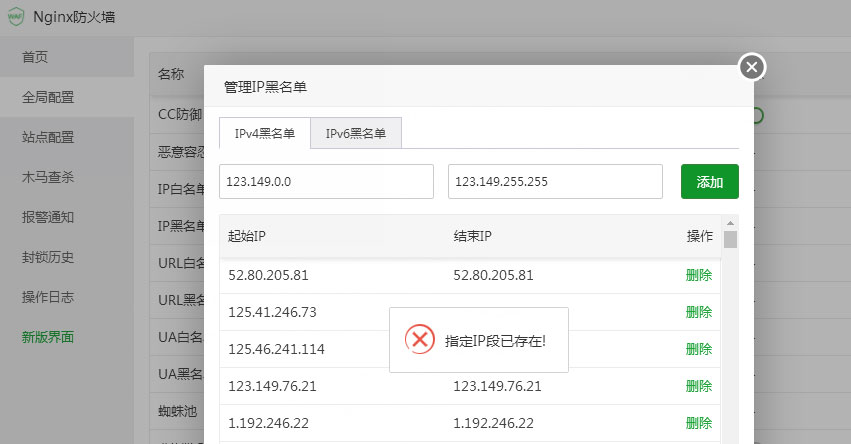Select start IP cell 125.46.241.114
Viewport: 851px width, 444px height.
(x=276, y=349)
